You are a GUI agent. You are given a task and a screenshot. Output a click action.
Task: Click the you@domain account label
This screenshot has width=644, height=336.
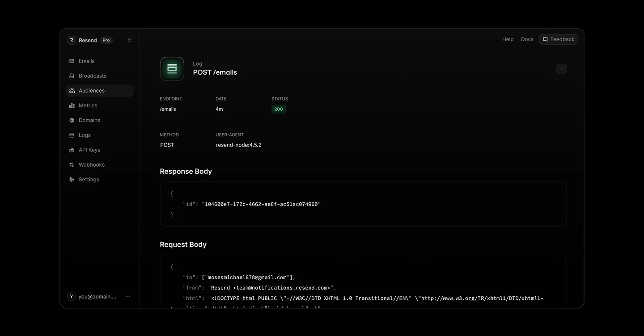click(97, 297)
